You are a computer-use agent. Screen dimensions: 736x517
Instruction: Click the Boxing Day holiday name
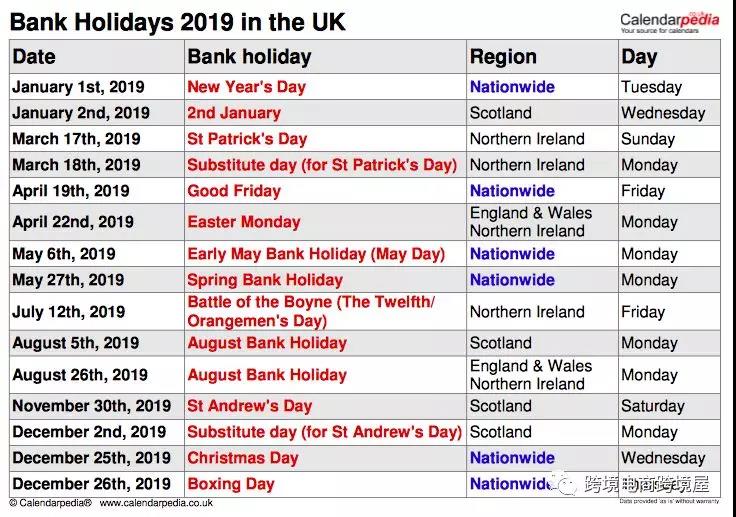[230, 484]
